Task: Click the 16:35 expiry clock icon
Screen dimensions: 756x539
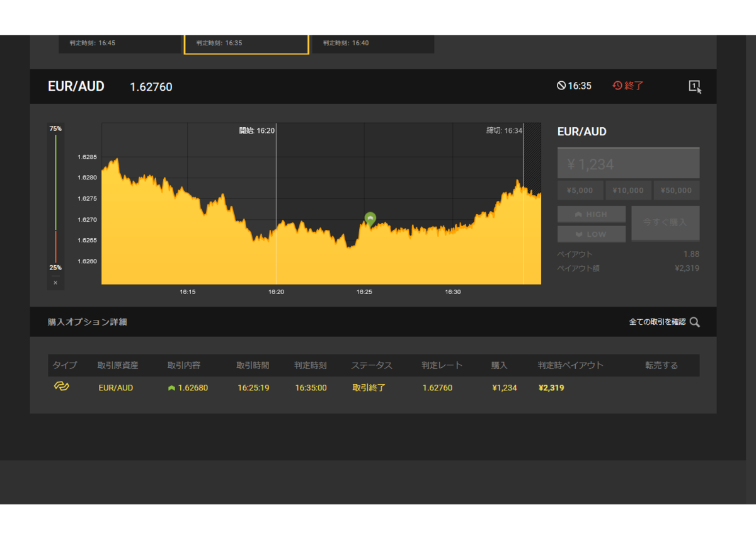Action: tap(561, 86)
